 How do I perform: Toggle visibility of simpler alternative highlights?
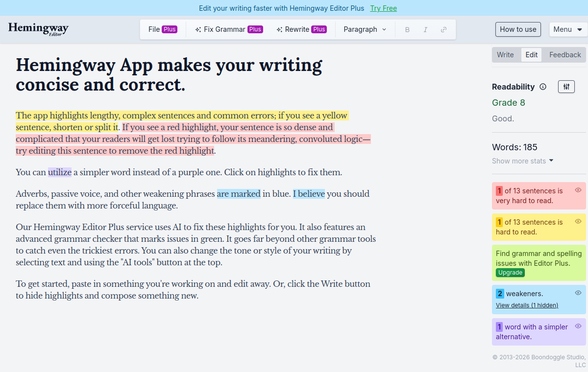tap(578, 326)
